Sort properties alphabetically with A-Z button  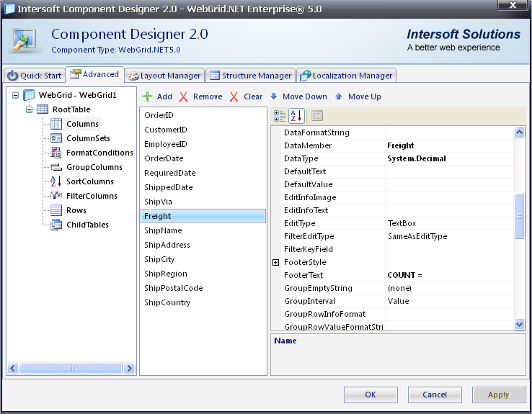pos(296,116)
